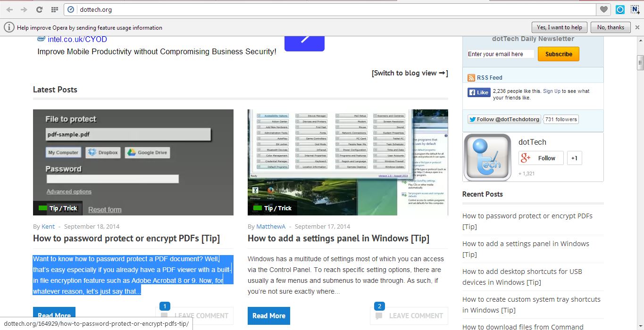View author profile of Kent
Screen dimensions: 644x330
48,226
